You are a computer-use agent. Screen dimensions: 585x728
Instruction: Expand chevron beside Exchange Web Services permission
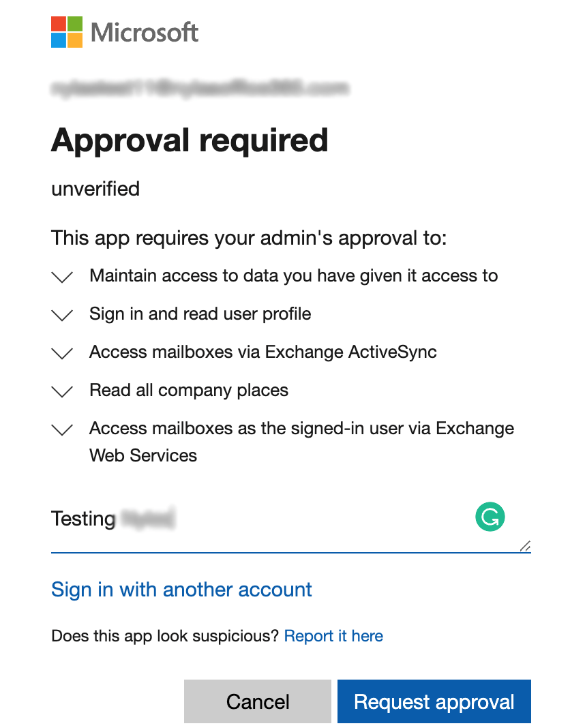click(62, 429)
